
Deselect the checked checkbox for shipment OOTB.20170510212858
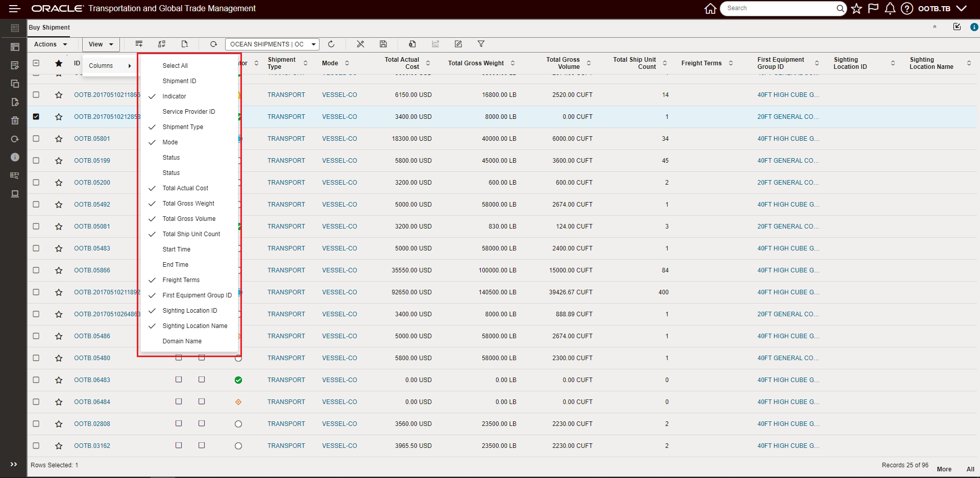tap(36, 116)
